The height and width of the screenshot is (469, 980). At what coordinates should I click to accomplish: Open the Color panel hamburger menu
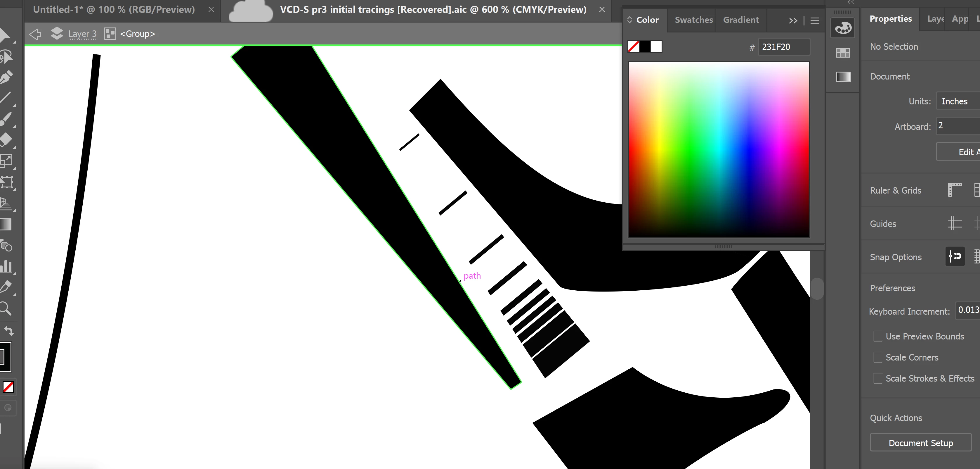[814, 20]
